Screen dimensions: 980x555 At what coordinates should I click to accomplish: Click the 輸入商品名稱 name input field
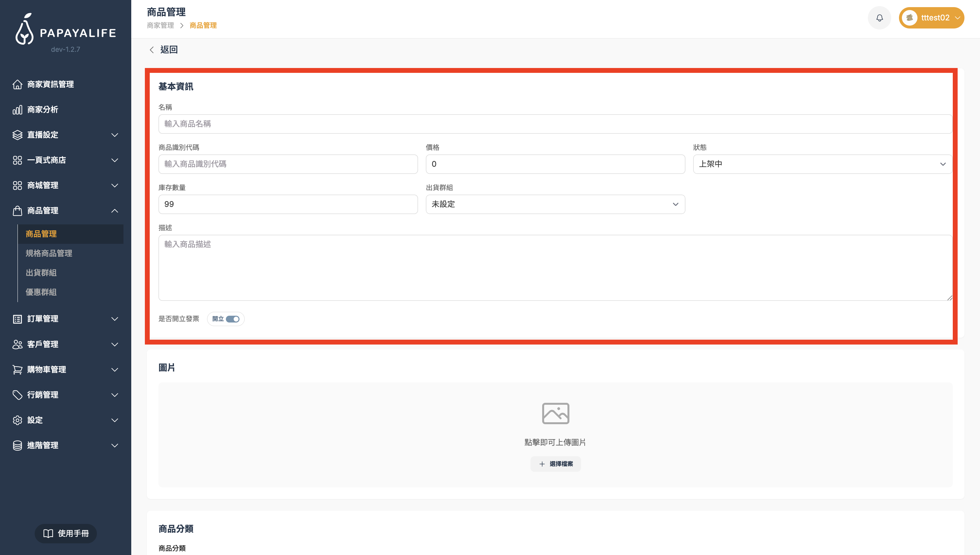pyautogui.click(x=555, y=124)
